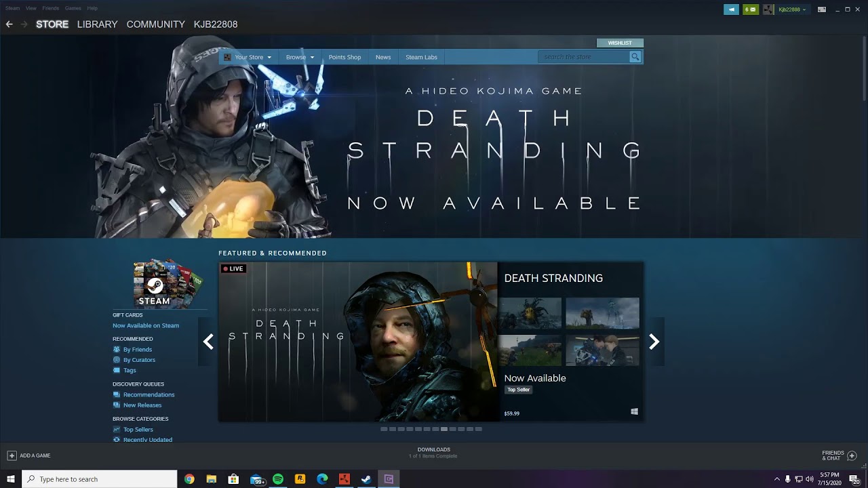Click the Top Sellers sidebar icon

(x=117, y=430)
